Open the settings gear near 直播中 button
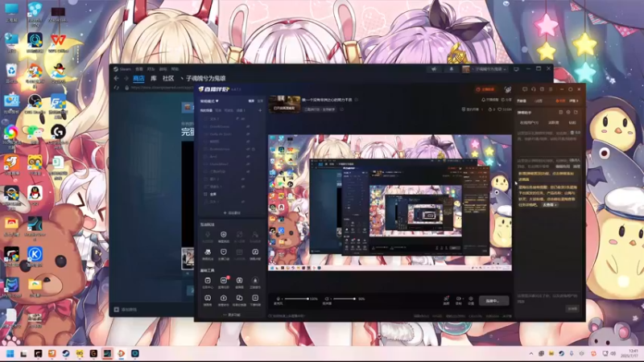The height and width of the screenshot is (362, 644). pos(471,300)
